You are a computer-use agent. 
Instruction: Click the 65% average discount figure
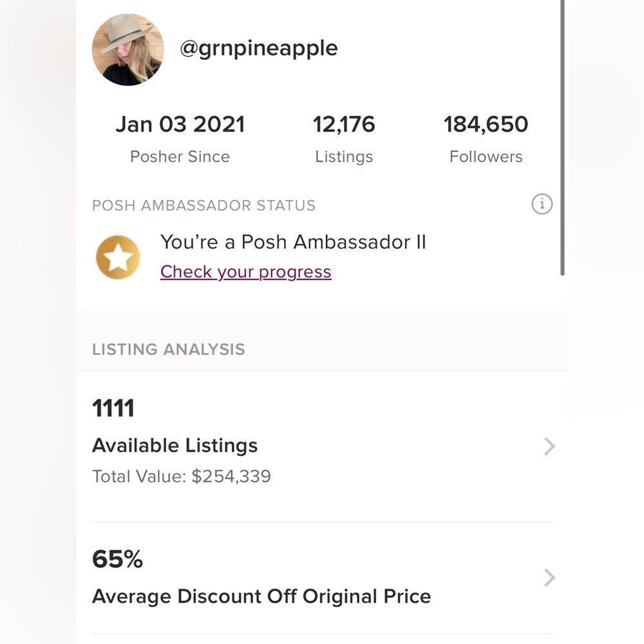(117, 559)
